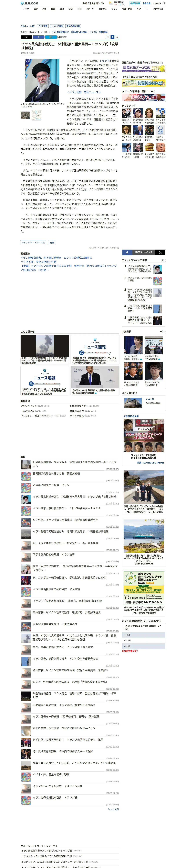
Task: Click the 会員登録 link
Action: (146, 3)
